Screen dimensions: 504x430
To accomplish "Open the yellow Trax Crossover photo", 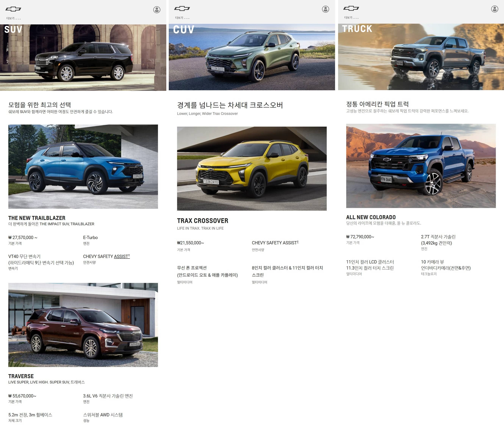I will [x=252, y=168].
